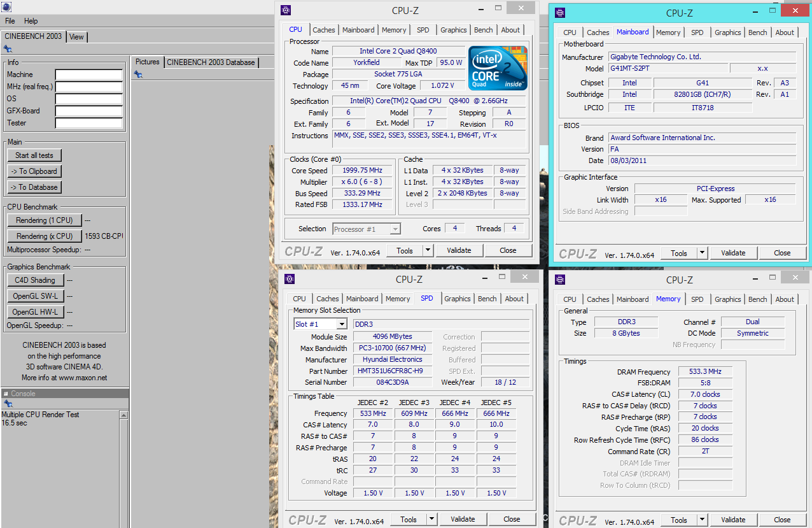Click the CPU-Z icon in the SPD window title bar
Image resolution: width=812 pixels, height=528 pixels.
tap(290, 279)
